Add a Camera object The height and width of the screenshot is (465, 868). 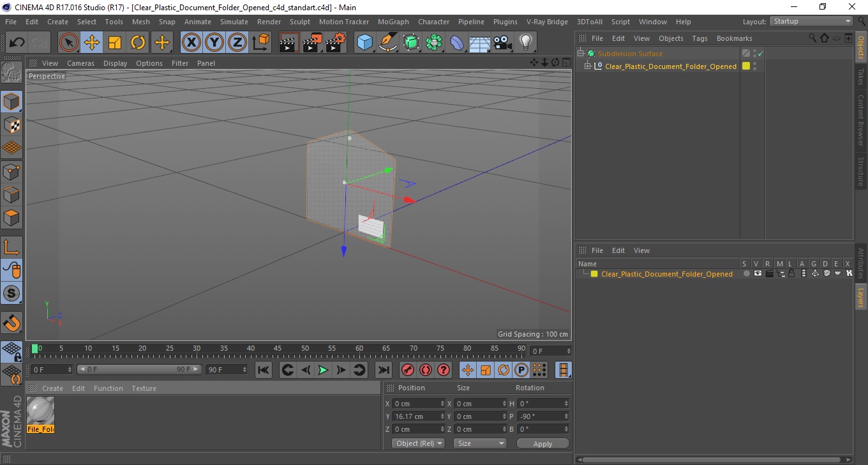pos(502,43)
